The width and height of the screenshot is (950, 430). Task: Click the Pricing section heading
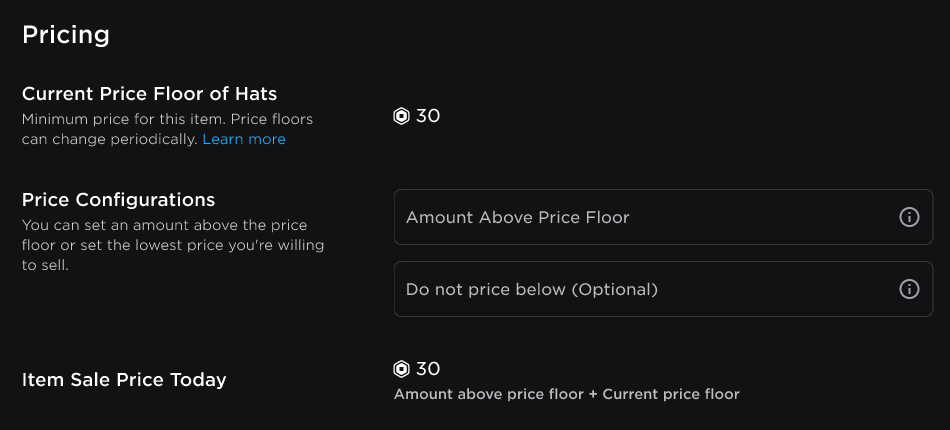pyautogui.click(x=66, y=35)
